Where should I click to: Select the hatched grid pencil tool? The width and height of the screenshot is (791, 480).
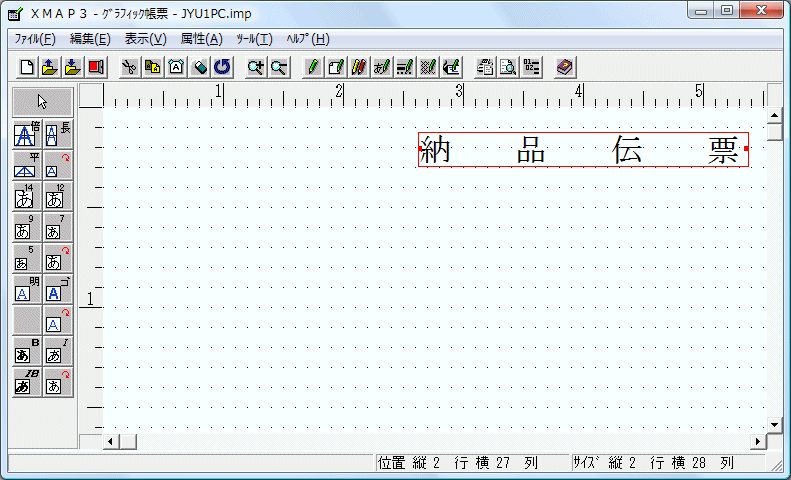click(x=428, y=67)
